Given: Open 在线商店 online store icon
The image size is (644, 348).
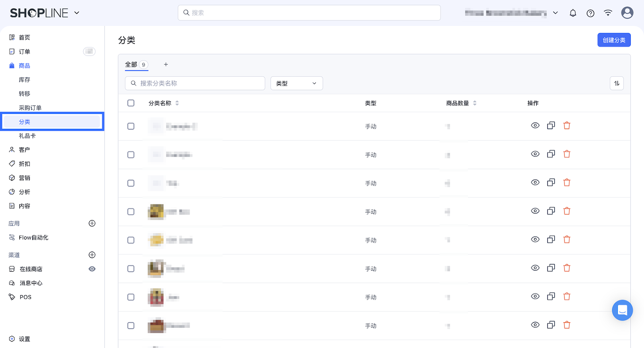Looking at the screenshot, I should 12,269.
